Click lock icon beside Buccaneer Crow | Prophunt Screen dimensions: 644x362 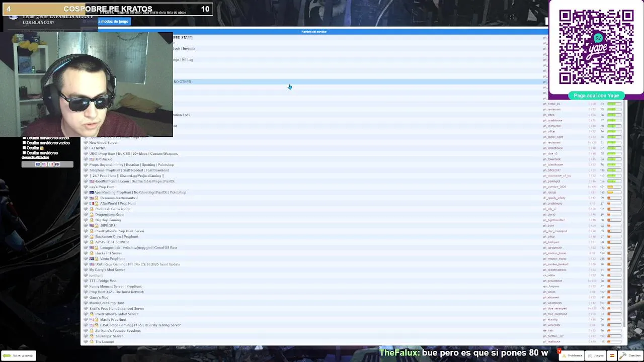(x=92, y=237)
